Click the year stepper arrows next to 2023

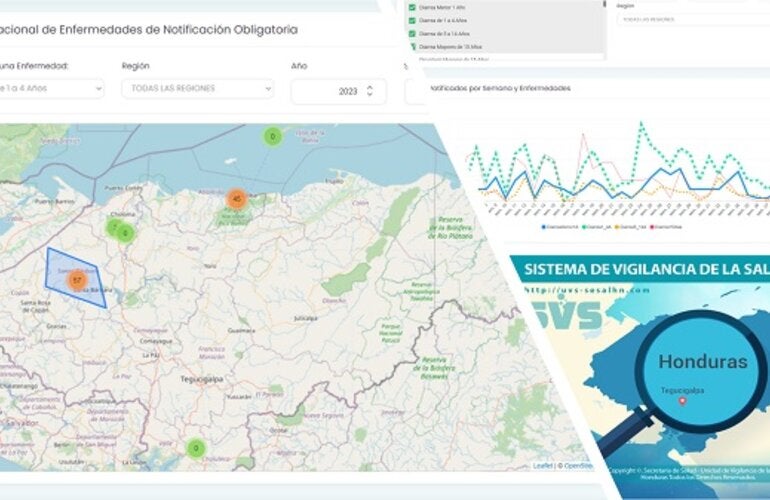pyautogui.click(x=370, y=91)
